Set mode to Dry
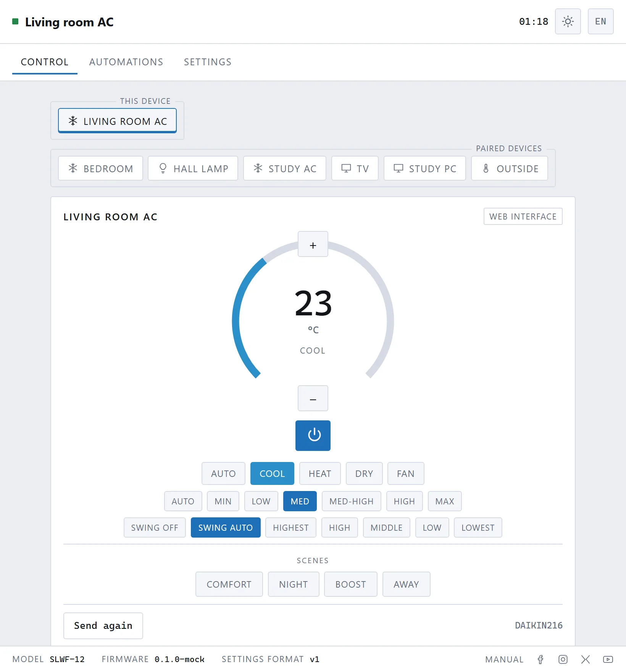Image resolution: width=626 pixels, height=672 pixels. (x=364, y=473)
